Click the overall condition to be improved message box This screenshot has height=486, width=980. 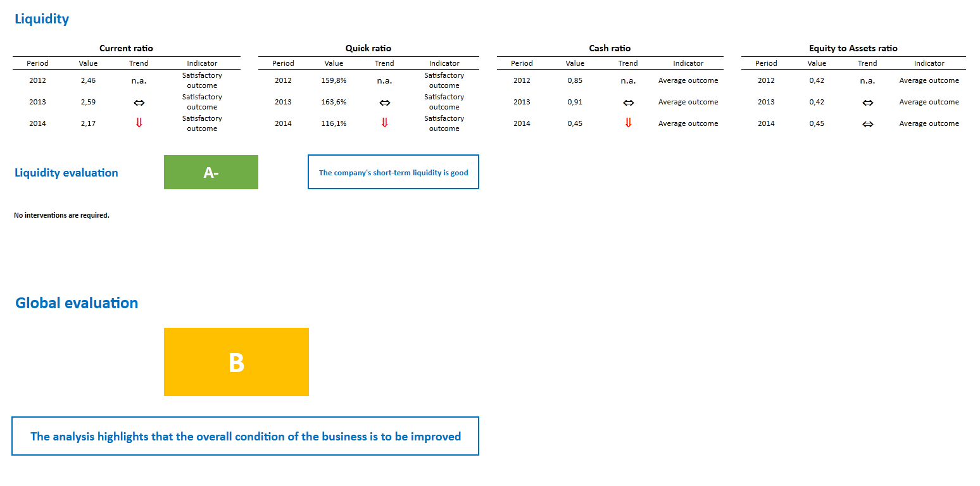pos(245,436)
